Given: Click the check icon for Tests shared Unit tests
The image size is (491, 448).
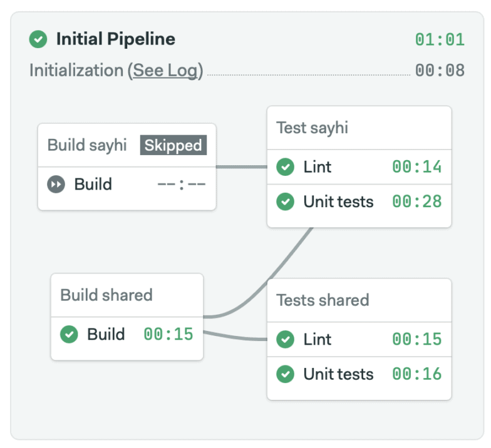Looking at the screenshot, I should coord(286,375).
